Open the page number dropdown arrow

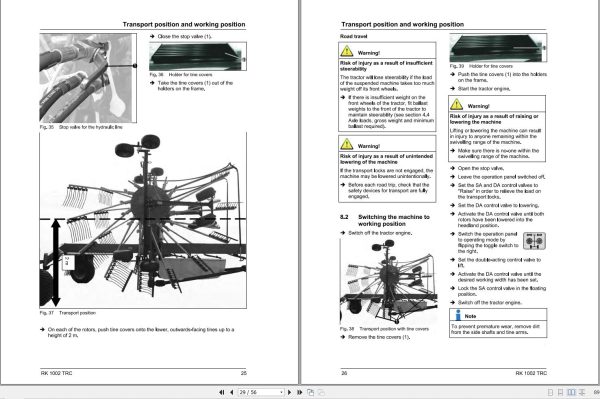281,392
